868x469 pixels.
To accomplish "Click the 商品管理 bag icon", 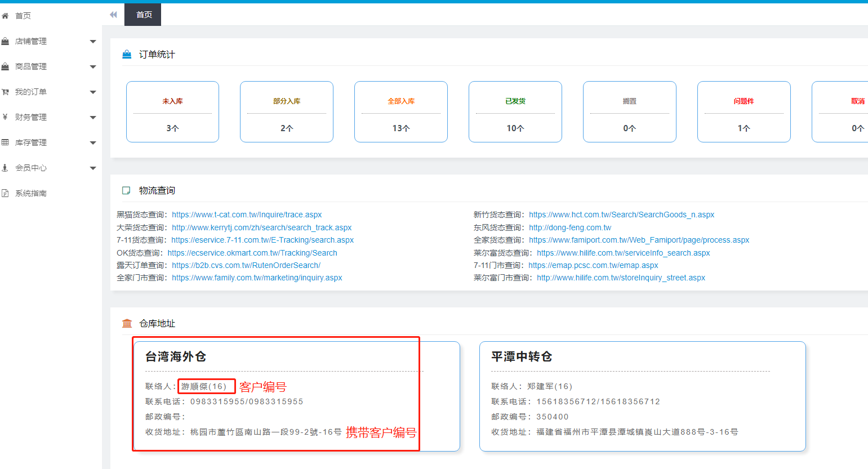I will [5, 66].
